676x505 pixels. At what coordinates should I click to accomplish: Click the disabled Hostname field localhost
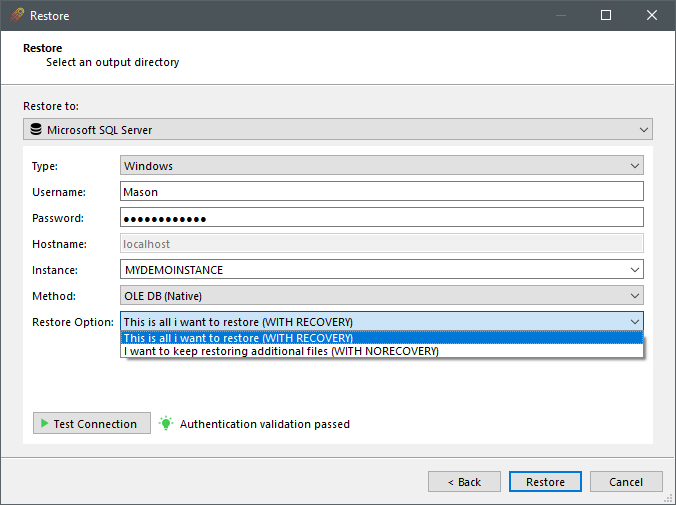pos(381,243)
